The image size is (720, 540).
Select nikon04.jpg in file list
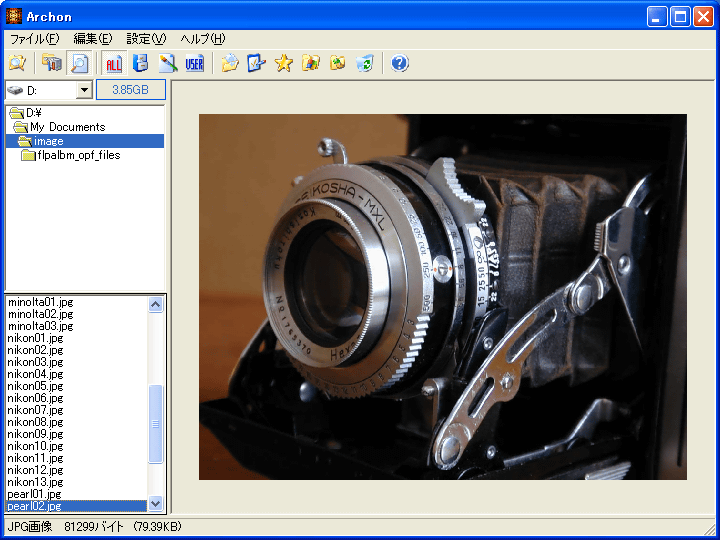click(35, 374)
